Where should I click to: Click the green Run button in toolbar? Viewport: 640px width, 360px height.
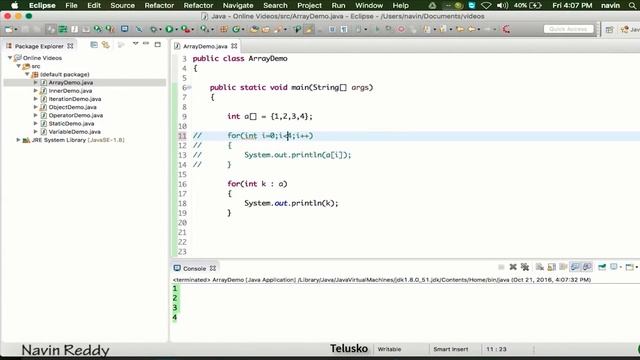169,29
